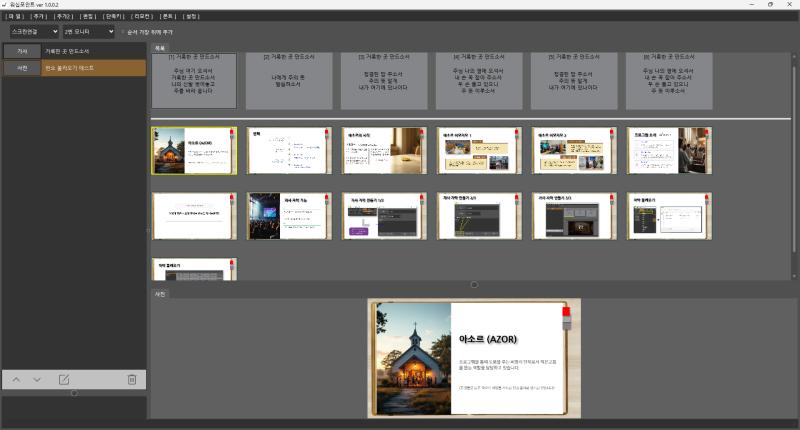Viewport: 800px width, 430px height.
Task: Click the 가사 button in the left list
Action: coord(21,51)
